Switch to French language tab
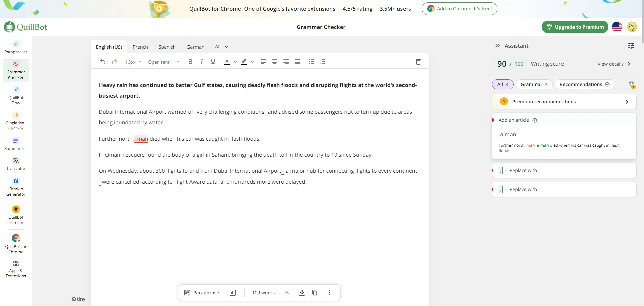This screenshot has width=644, height=306. (140, 47)
